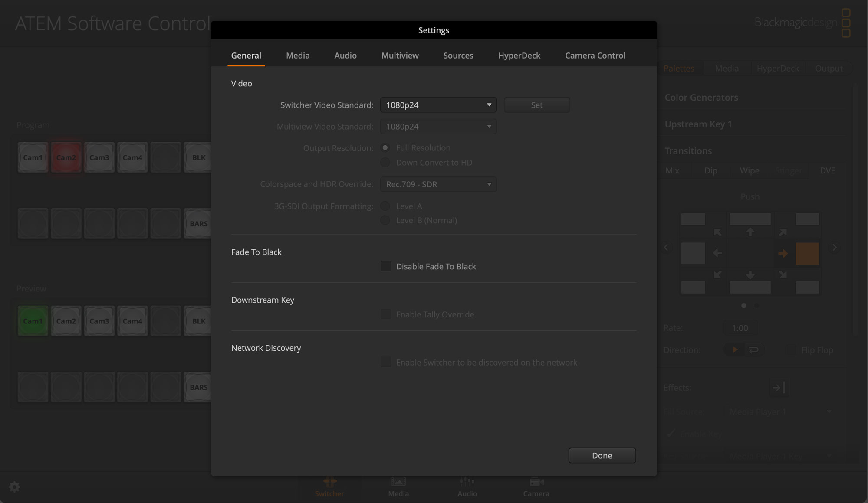The image size is (868, 503).
Task: Select the right-arrow DVE push direction
Action: [783, 254]
